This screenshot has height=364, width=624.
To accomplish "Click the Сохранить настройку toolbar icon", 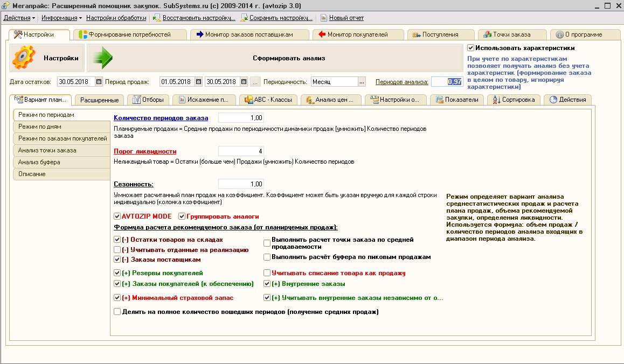I will 245,18.
